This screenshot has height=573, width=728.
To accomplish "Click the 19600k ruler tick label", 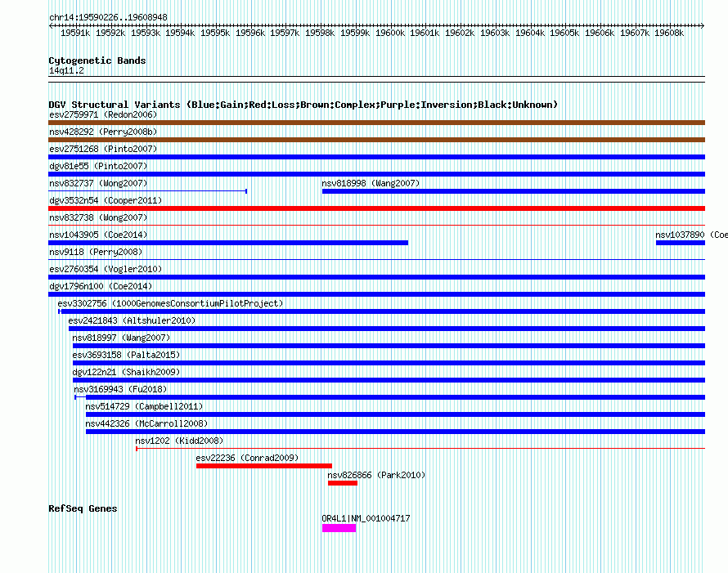I will pyautogui.click(x=390, y=33).
